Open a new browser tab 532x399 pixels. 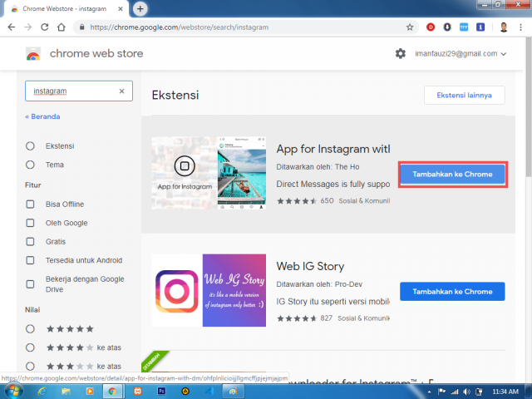tap(140, 9)
